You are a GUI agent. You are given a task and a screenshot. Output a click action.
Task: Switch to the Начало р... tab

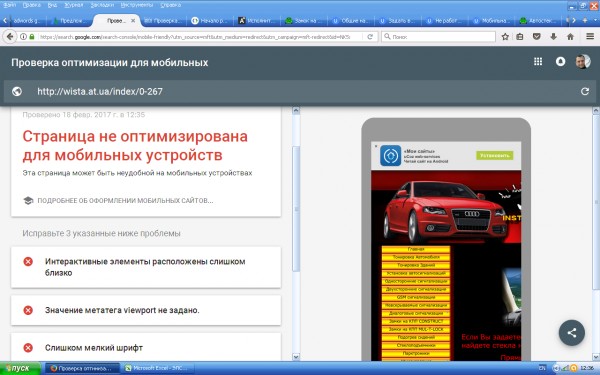[210, 21]
